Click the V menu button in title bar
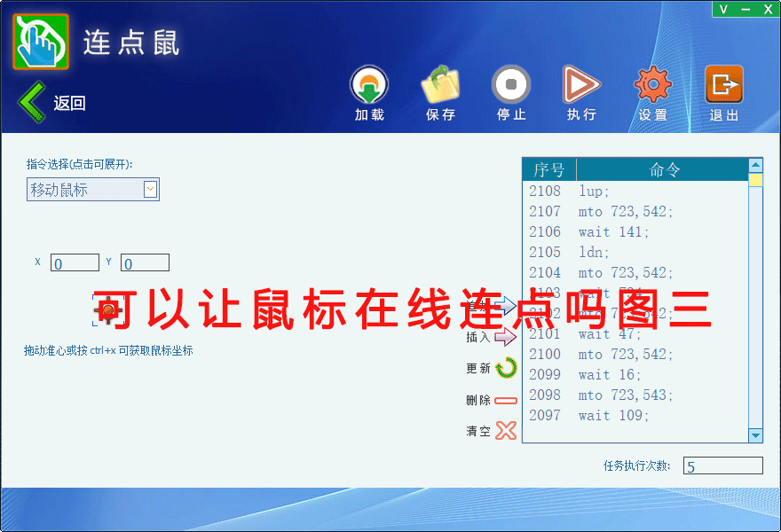781x532 pixels. 723,9
